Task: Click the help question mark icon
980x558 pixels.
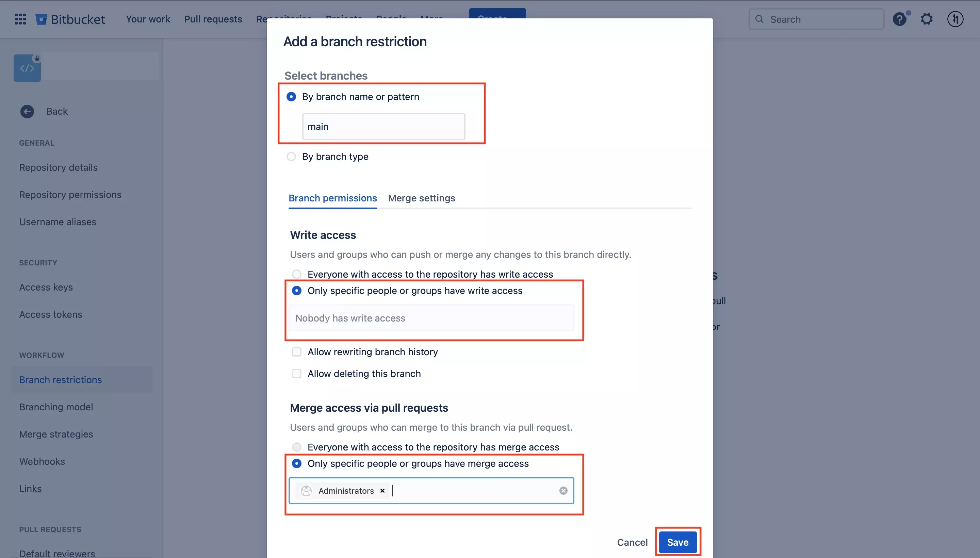Action: [x=900, y=19]
